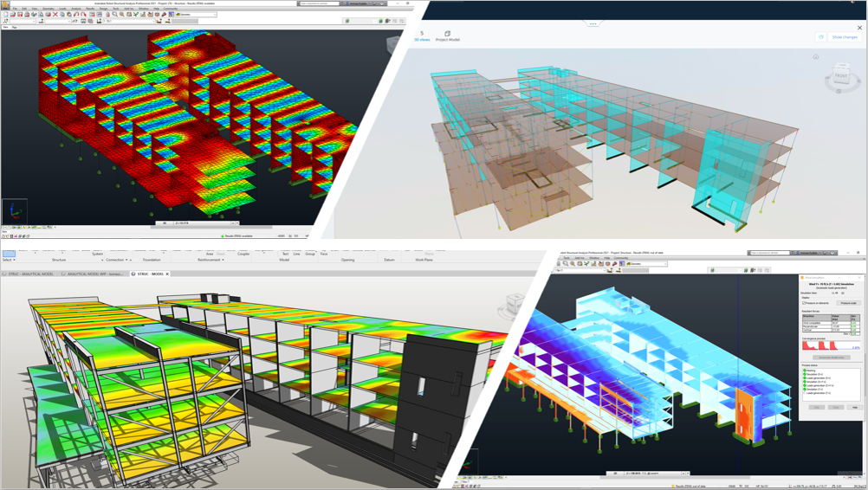Click the Close button in Wind simulation dialog
Image resolution: width=868 pixels, height=490 pixels.
836,407
